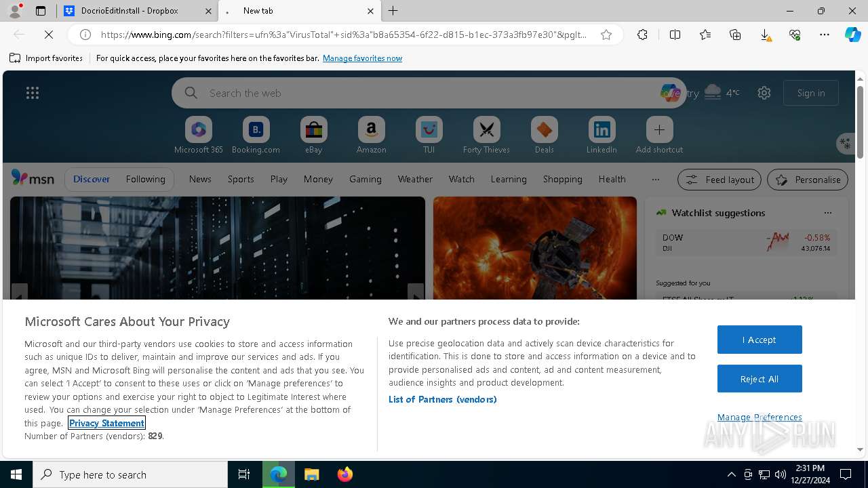Stop loading the page
868x488 pixels.
[x=49, y=35]
